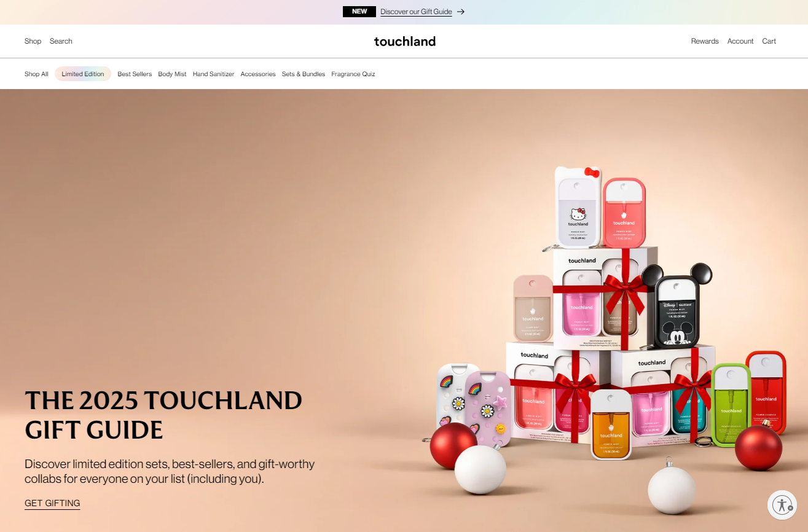Open Accessories category

tap(258, 74)
